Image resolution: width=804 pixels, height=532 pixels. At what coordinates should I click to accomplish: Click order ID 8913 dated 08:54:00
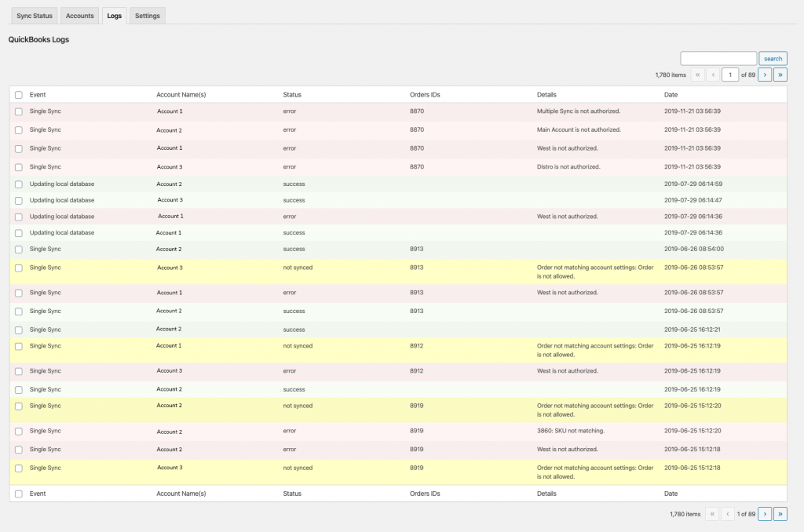[x=416, y=249]
